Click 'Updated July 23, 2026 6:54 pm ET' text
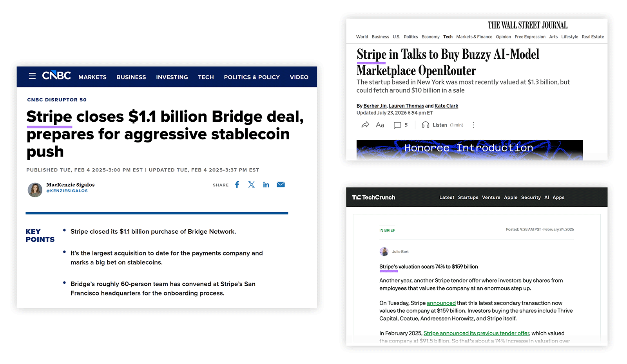Image resolution: width=627 pixels, height=364 pixels. point(395,113)
